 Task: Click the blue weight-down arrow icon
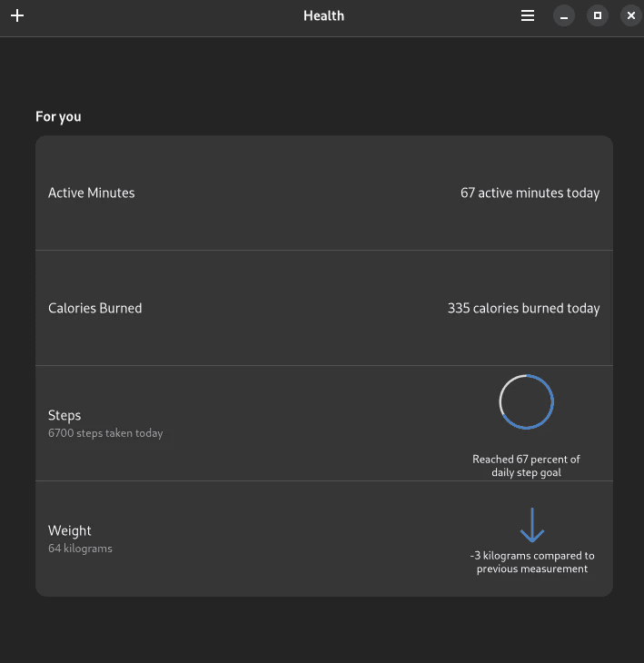[x=532, y=525]
